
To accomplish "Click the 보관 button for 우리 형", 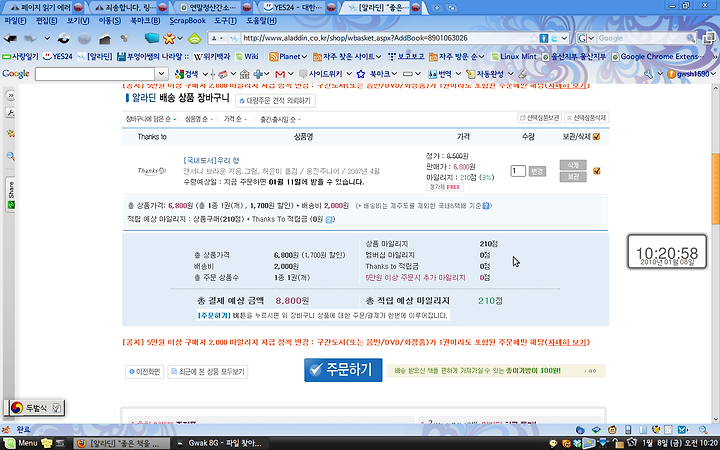I will (x=573, y=177).
